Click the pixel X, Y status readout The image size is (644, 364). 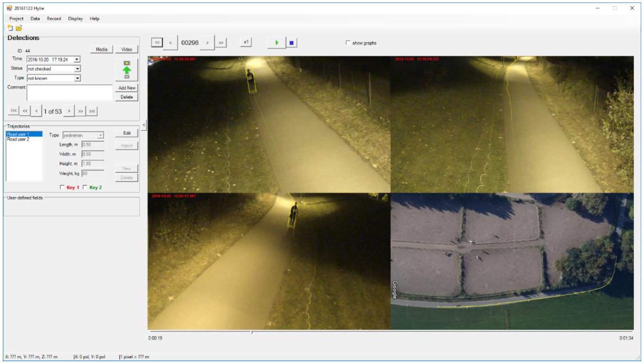[90, 357]
